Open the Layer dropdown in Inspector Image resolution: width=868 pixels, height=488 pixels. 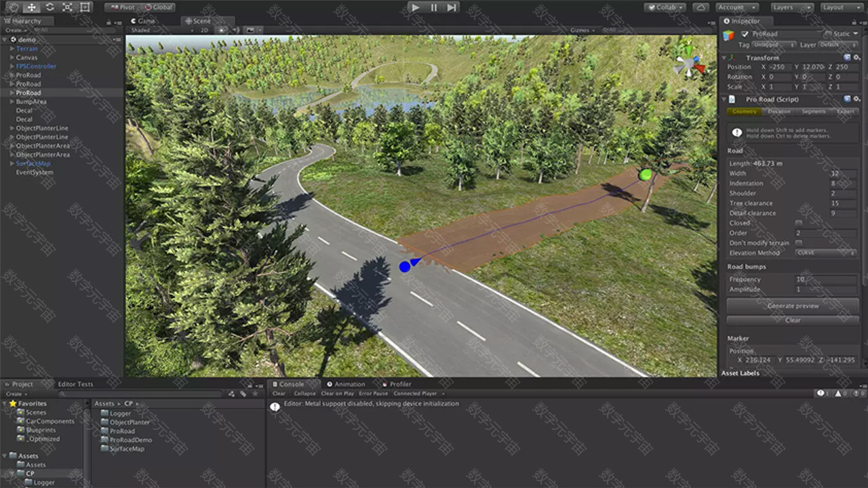tap(838, 45)
